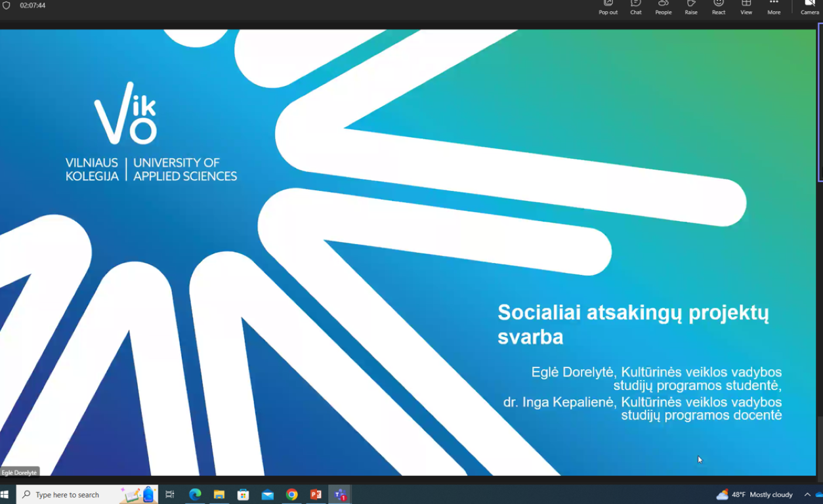Open Microsoft Teams from the taskbar

coord(340,495)
